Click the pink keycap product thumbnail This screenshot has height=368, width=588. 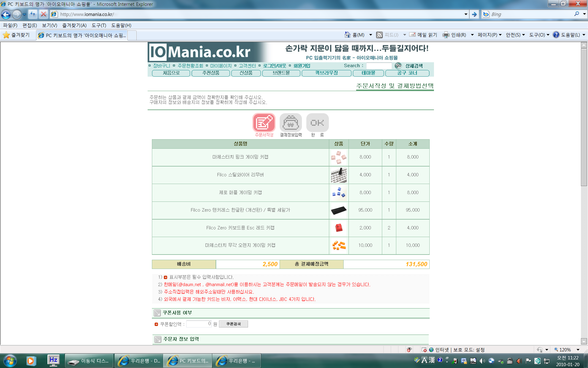point(339,157)
